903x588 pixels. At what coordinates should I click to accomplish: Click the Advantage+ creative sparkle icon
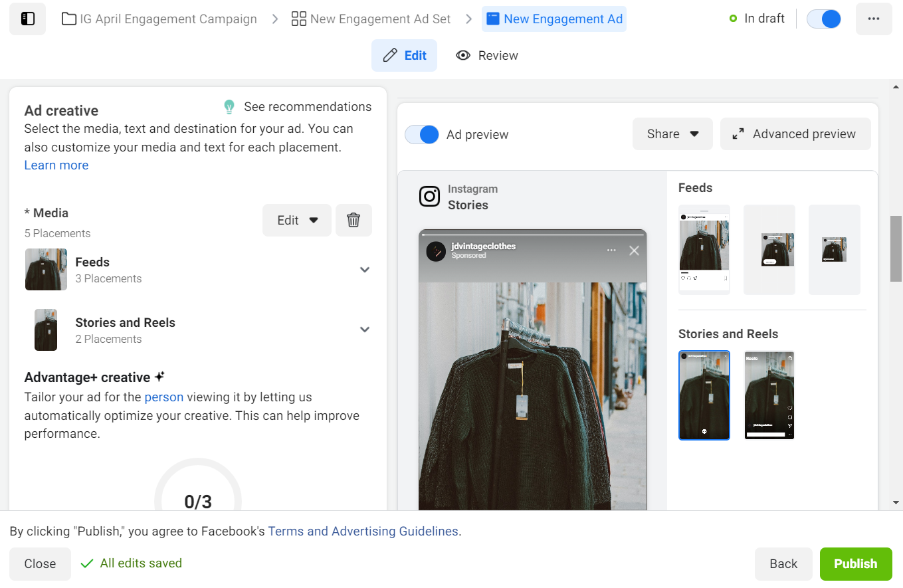tap(159, 376)
